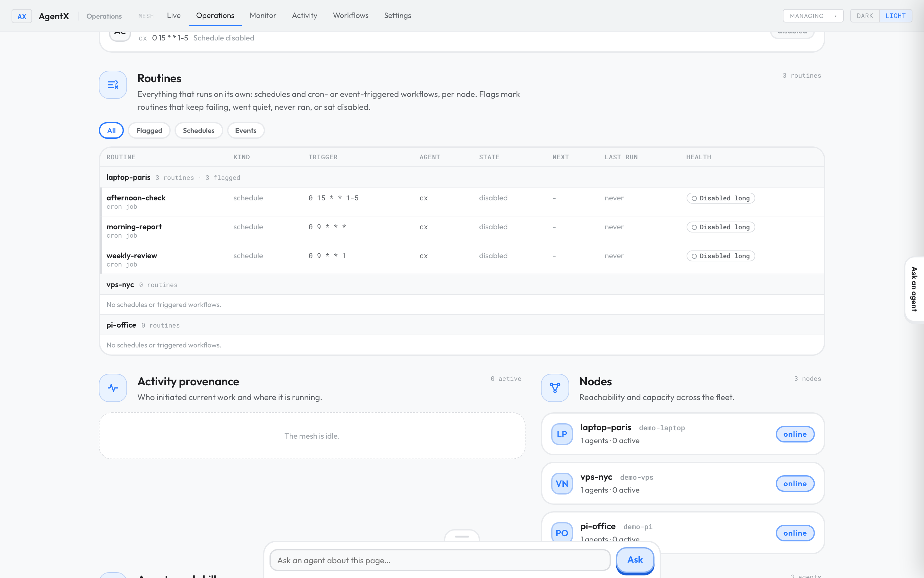Click trigger '0 15 * * 1-5' cell
The width and height of the screenshot is (924, 578).
tap(333, 198)
